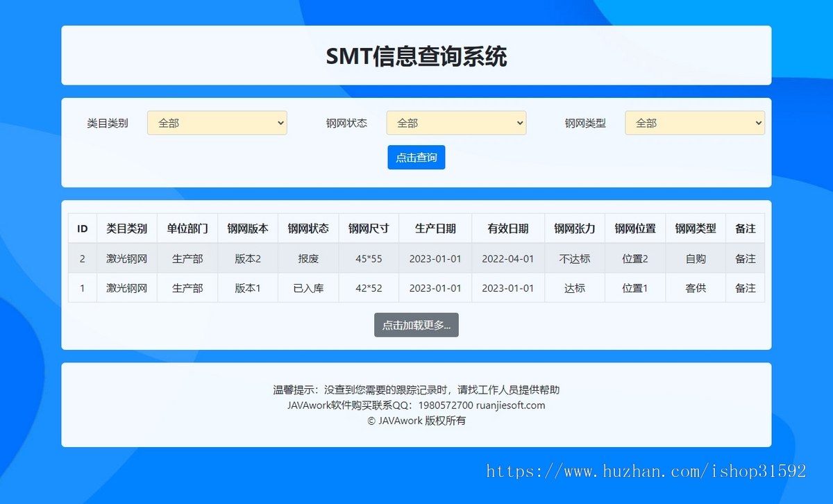Click 生产部 in the 已入库 row

(x=187, y=287)
